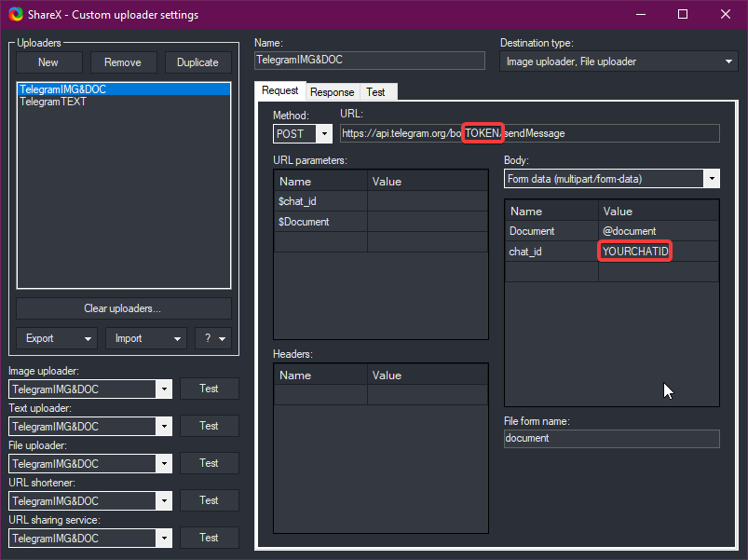The width and height of the screenshot is (748, 560).
Task: Open the Text uploader dropdown
Action: pos(90,427)
